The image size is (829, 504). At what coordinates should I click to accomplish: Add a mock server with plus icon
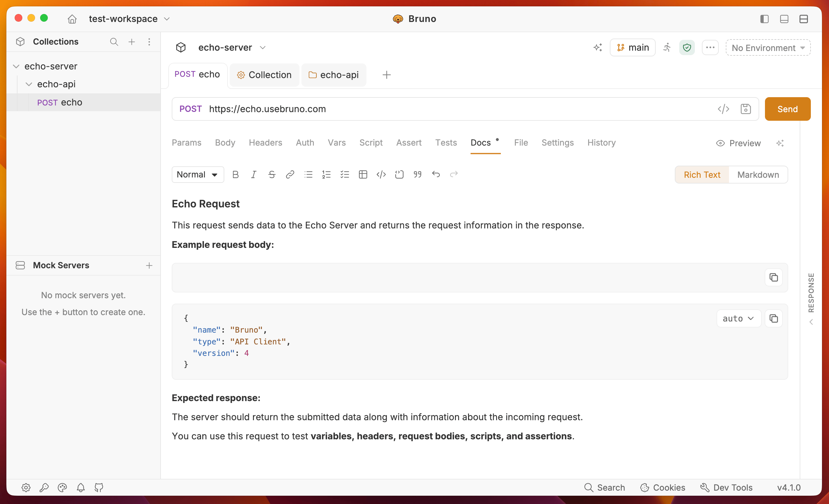coord(149,265)
